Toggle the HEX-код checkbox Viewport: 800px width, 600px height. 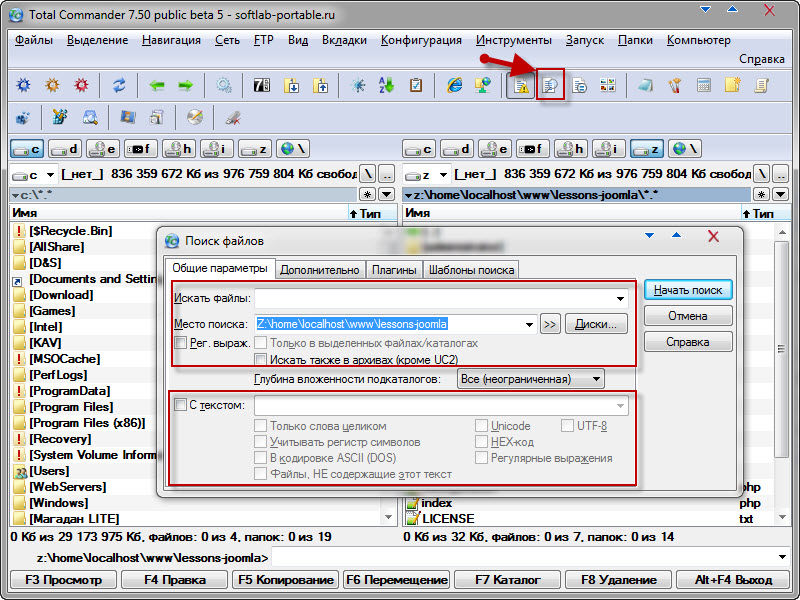pyautogui.click(x=481, y=442)
